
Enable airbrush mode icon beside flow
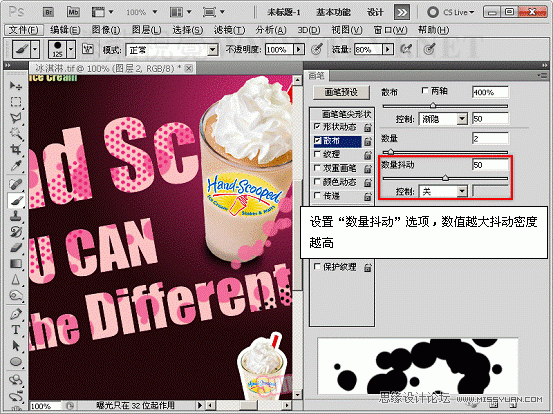(x=406, y=49)
